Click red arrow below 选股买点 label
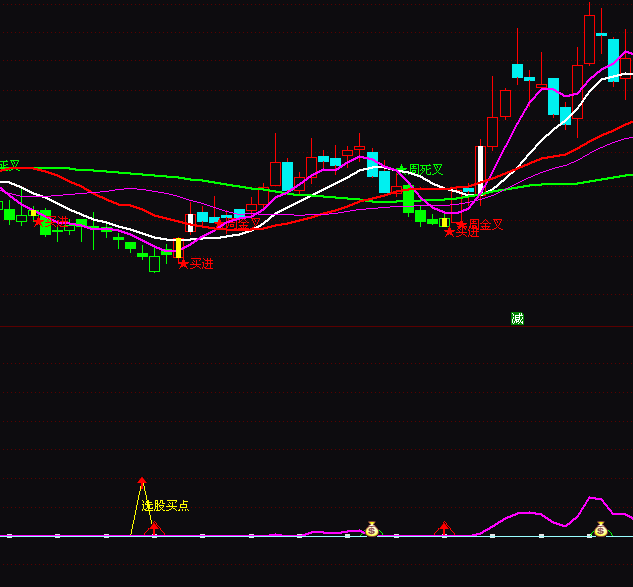Image resolution: width=633 pixels, height=587 pixels. click(154, 526)
